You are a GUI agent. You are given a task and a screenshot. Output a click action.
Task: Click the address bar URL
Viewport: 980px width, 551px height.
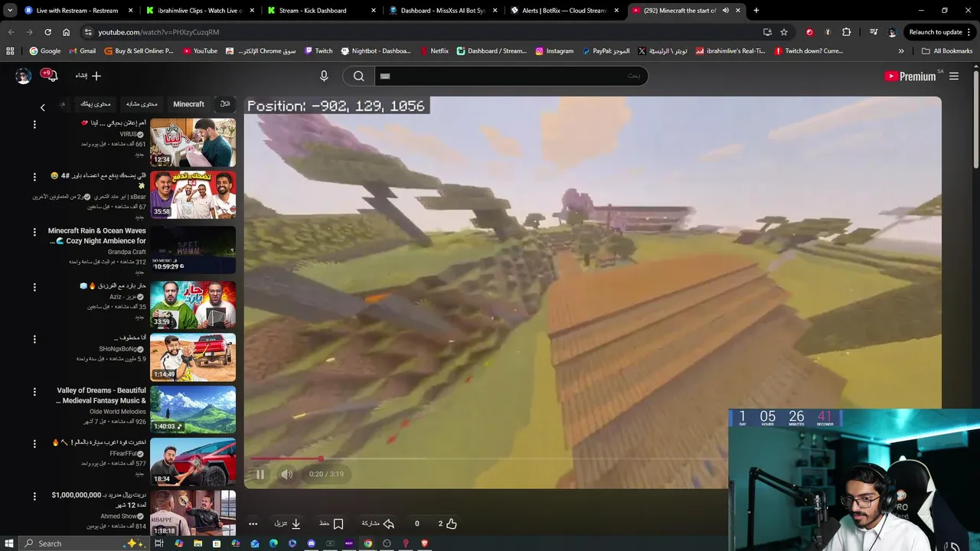[x=158, y=32]
